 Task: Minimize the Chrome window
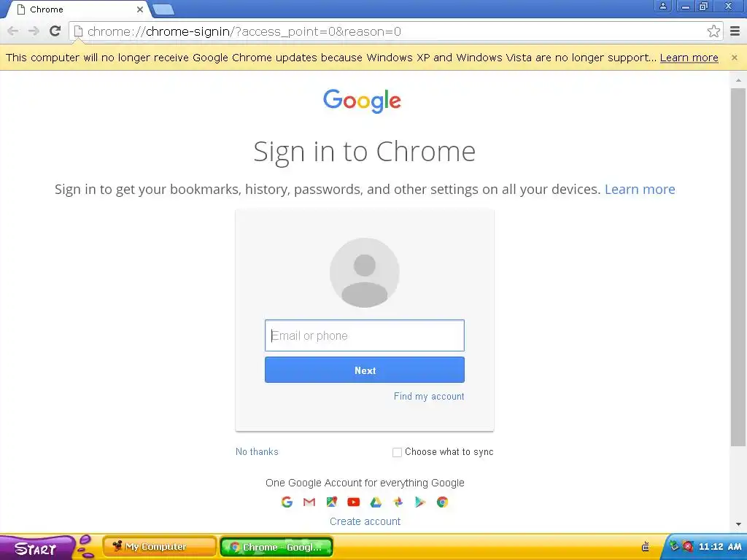(686, 6)
